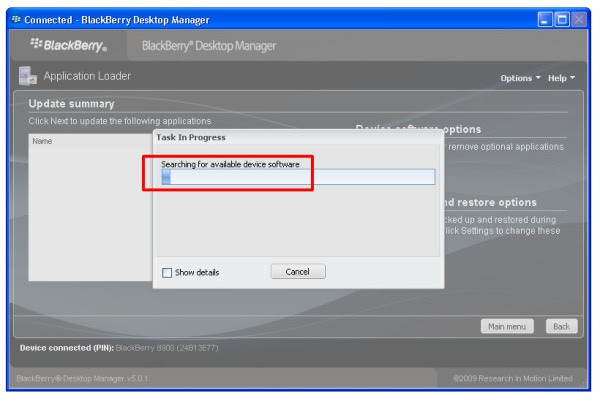Viewport: 600px width, 401px height.
Task: Click 'Click Next to update' instruction text
Action: [x=120, y=121]
